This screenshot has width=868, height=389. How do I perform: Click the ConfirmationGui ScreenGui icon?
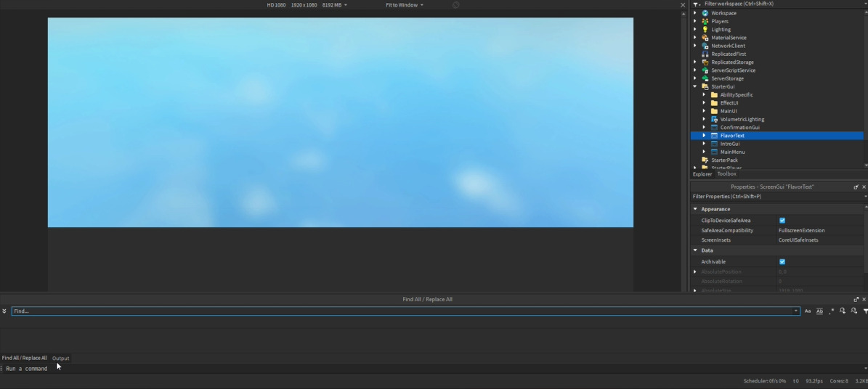pos(714,127)
